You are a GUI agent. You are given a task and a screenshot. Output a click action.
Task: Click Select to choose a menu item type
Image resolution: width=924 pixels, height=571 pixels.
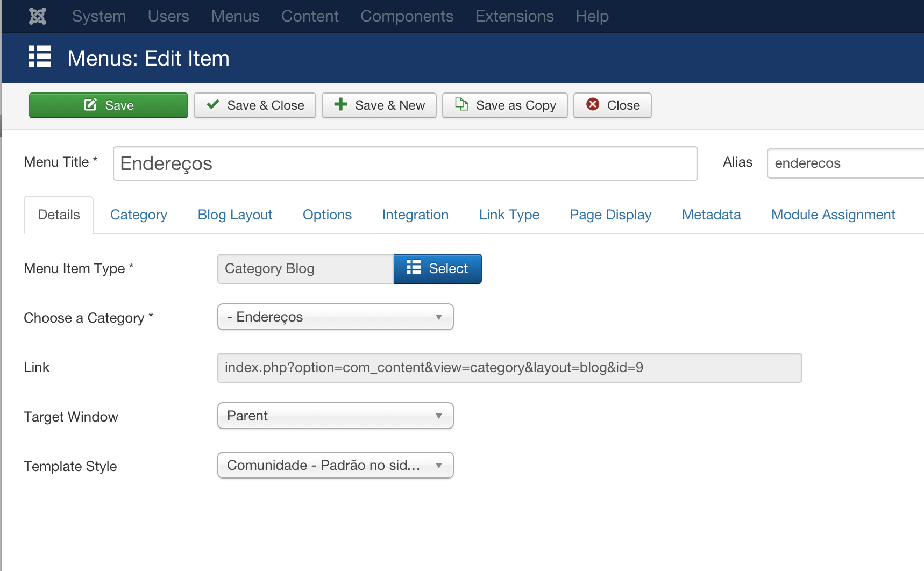[x=438, y=269]
